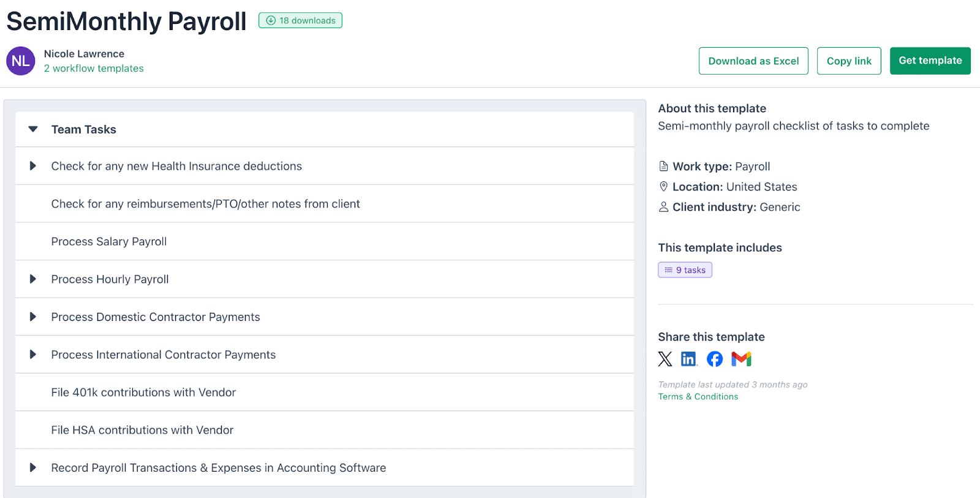Click Template last updated 3 months ago

coord(733,385)
